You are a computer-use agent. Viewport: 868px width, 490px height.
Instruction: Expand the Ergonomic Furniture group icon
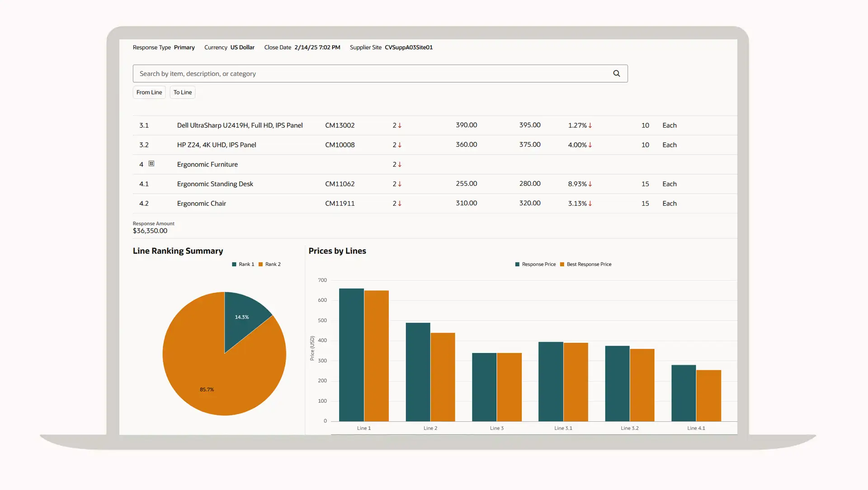[x=151, y=164]
